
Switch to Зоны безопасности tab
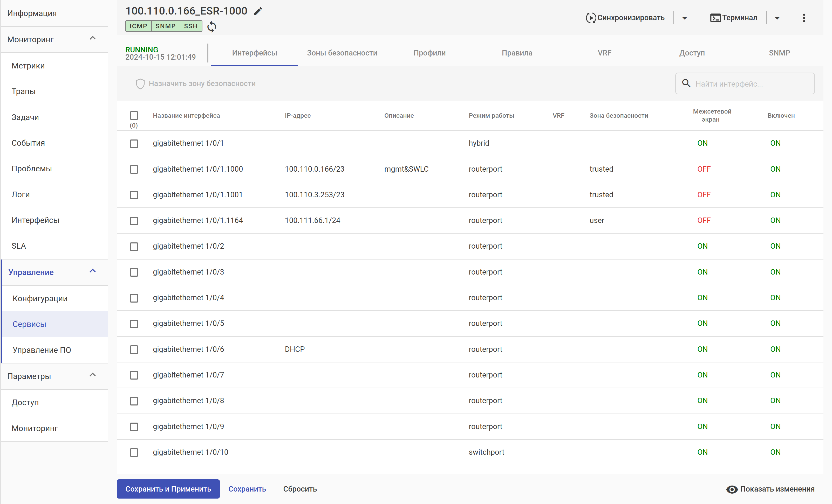tap(342, 53)
